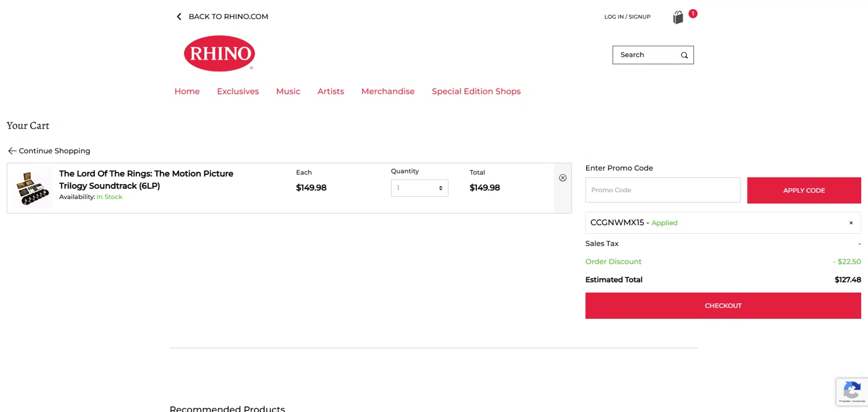Image resolution: width=868 pixels, height=412 pixels.
Task: Click the In Stock availability text
Action: (x=109, y=197)
